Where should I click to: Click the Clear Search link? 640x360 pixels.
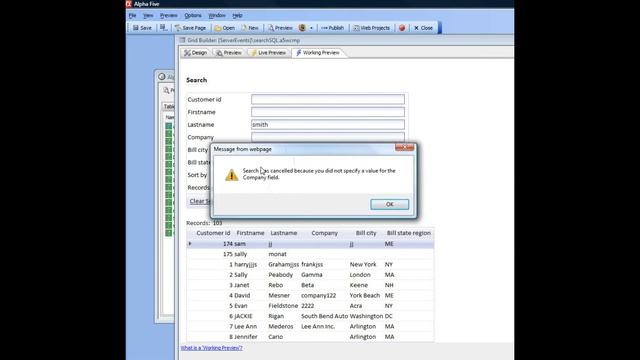200,201
